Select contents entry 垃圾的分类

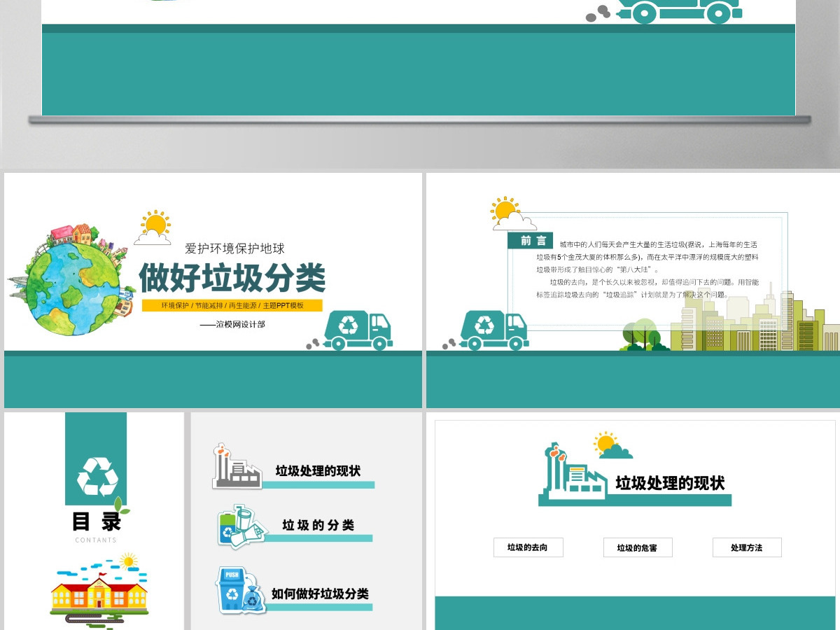pos(318,525)
